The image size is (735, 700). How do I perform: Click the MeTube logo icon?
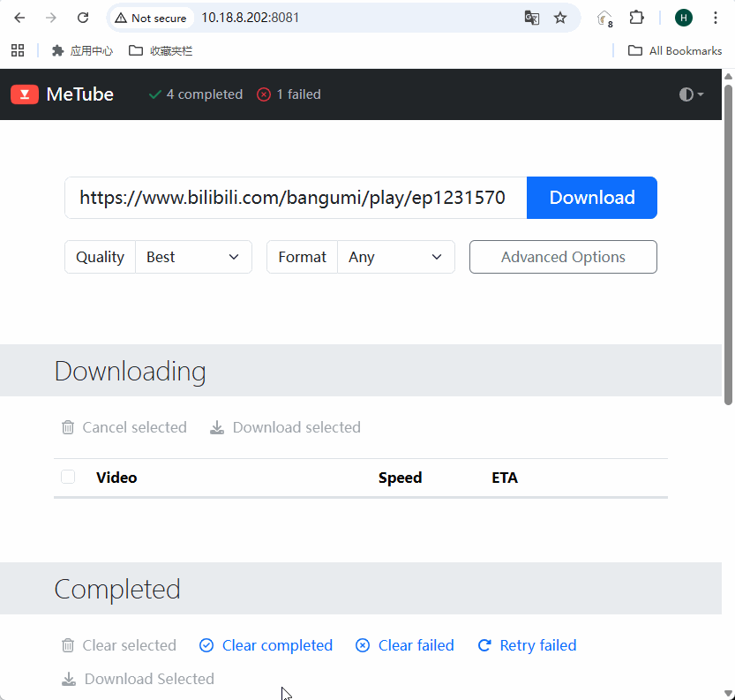tap(25, 94)
